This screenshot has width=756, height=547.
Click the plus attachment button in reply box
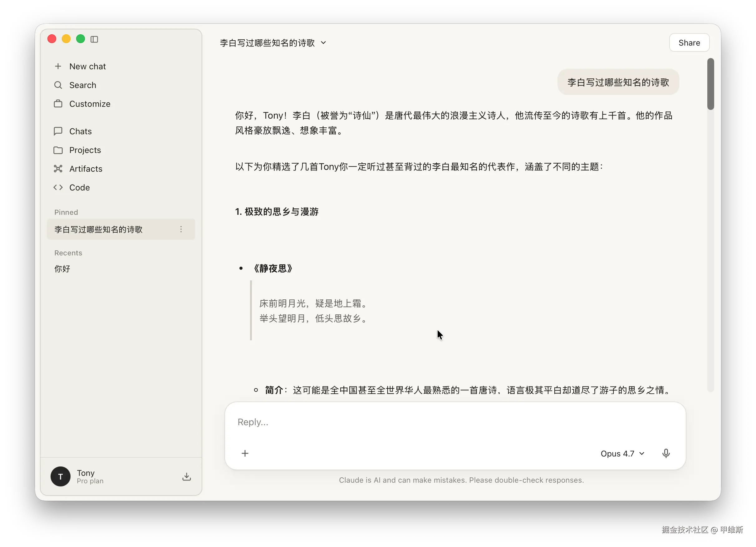coord(245,453)
